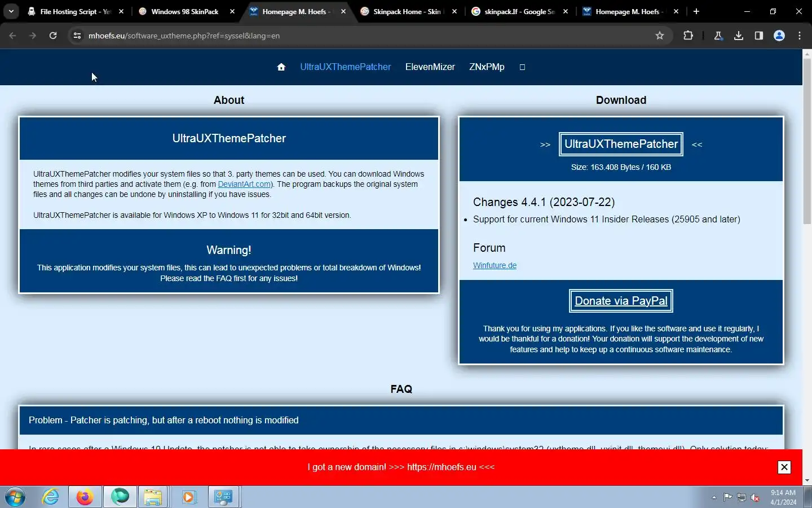This screenshot has width=812, height=508.
Task: Switch to last Homepage M. Hoefs tab
Action: pos(629,11)
